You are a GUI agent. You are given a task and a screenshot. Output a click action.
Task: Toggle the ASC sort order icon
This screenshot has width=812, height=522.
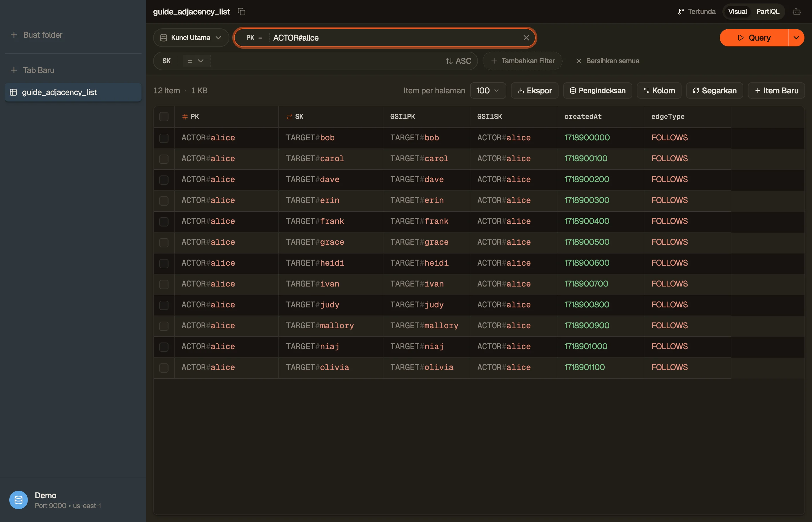click(x=449, y=61)
